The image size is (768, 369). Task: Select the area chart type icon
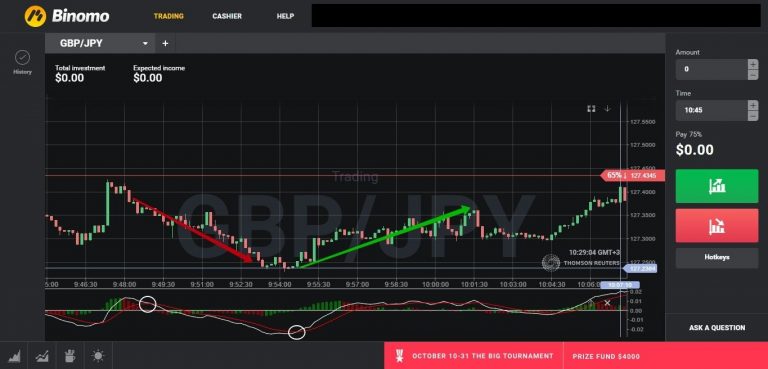coord(15,355)
